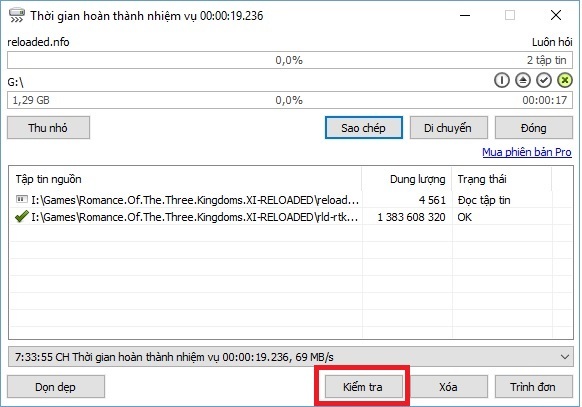Click the Đóng button
This screenshot has width=582, height=407.
pos(534,128)
